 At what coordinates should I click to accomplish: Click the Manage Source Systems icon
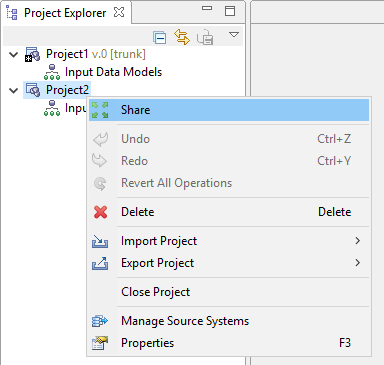100,321
